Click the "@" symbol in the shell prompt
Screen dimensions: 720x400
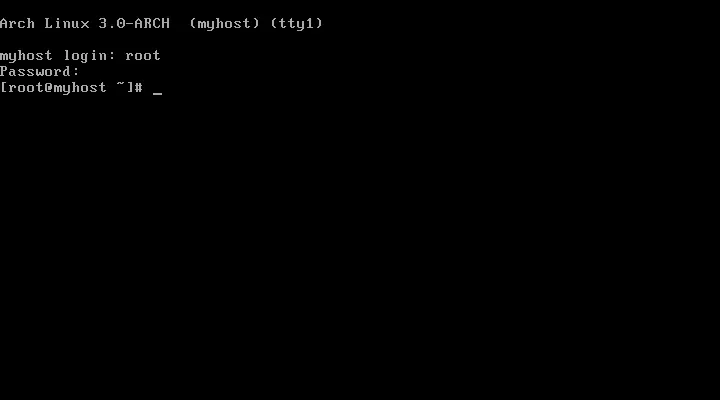[x=49, y=88]
